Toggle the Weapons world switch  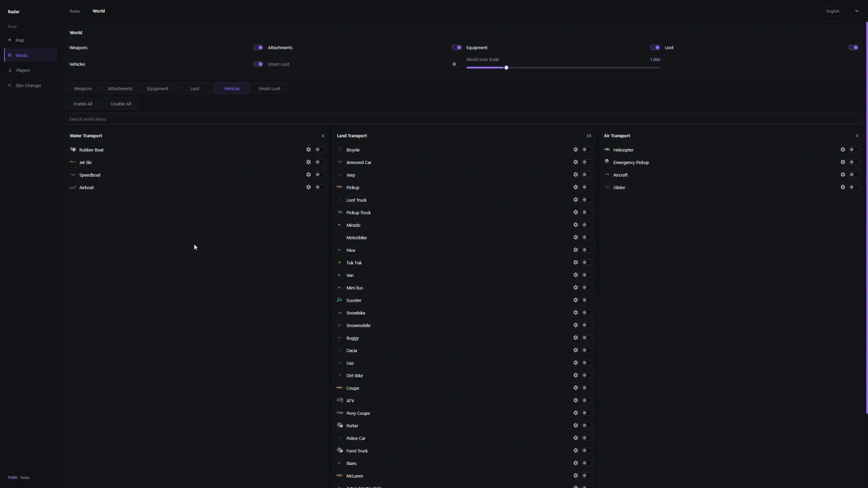(x=258, y=47)
